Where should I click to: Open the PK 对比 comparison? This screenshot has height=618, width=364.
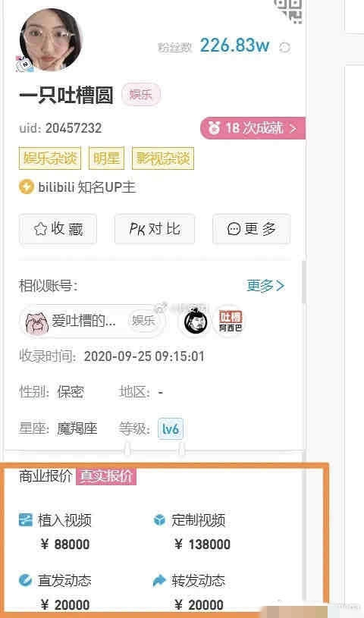(x=155, y=229)
